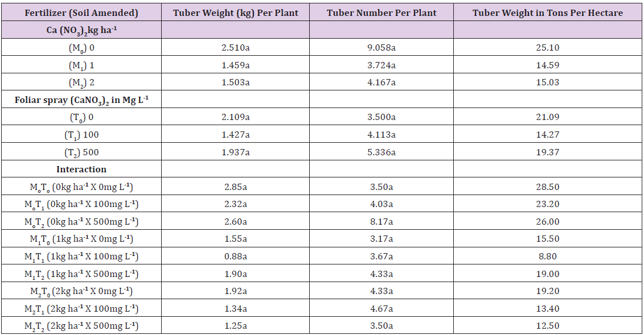Select the value 2.510a
Screen dimensions: 644x335
(236, 48)
